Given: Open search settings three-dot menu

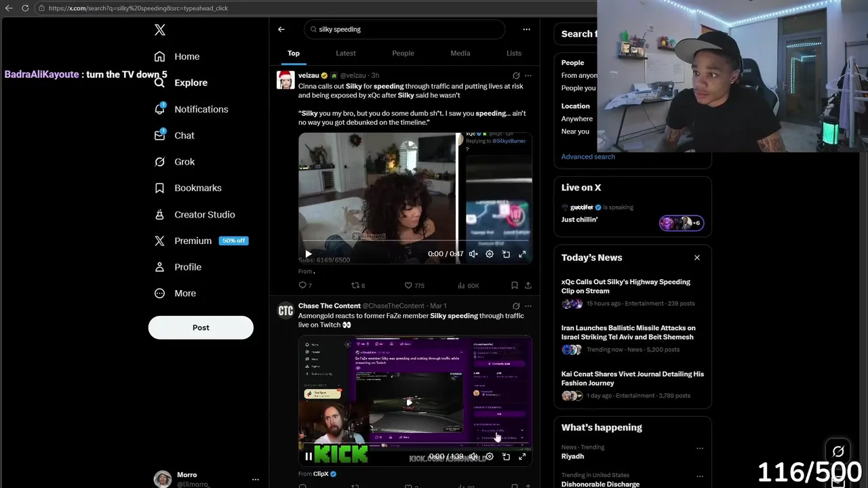Looking at the screenshot, I should pyautogui.click(x=526, y=29).
